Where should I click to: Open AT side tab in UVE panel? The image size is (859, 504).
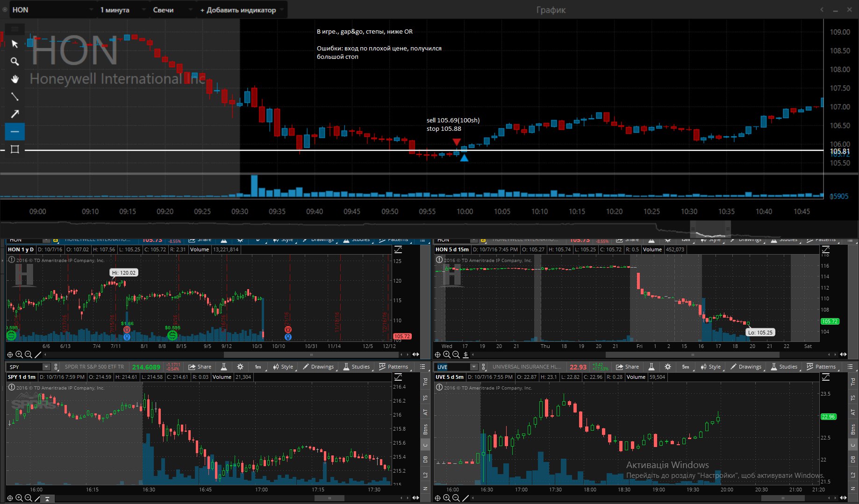(853, 412)
